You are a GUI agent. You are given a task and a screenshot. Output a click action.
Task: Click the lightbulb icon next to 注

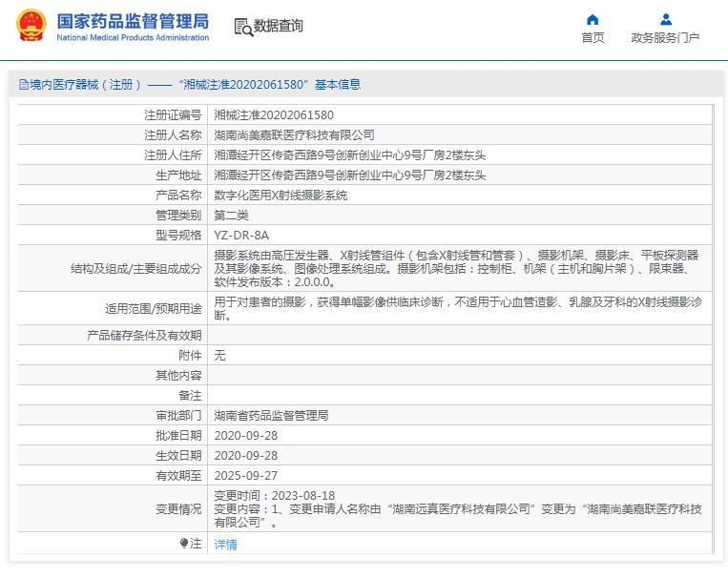(184, 543)
